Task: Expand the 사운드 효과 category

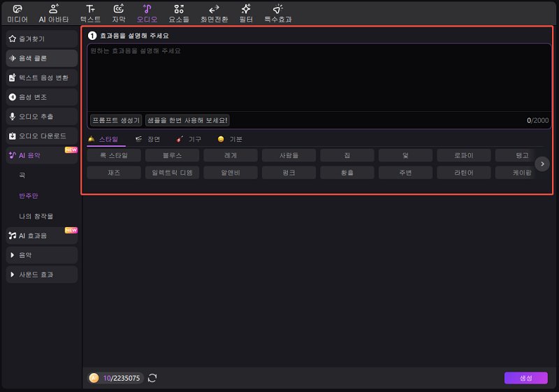Action: coord(42,275)
